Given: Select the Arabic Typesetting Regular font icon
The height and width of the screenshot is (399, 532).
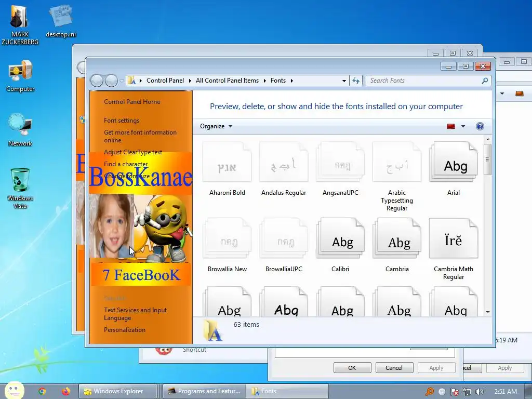Looking at the screenshot, I should click(397, 162).
